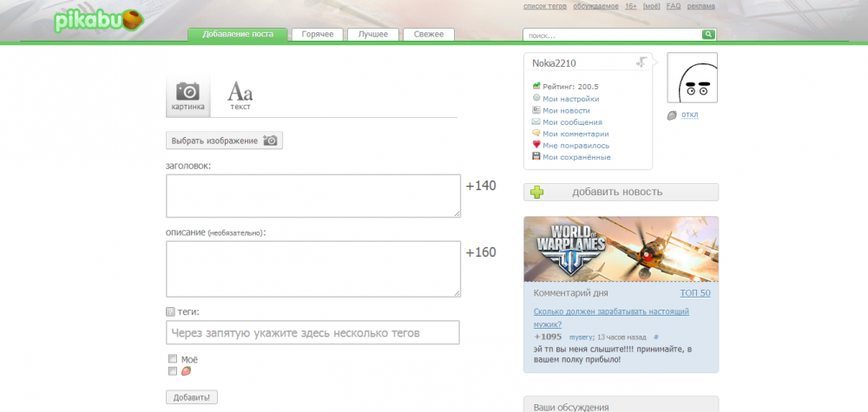
Task: Click the news card icon
Action: 536,109
